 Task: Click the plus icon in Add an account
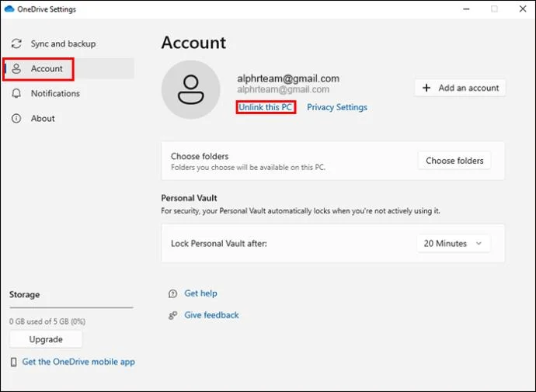(426, 88)
